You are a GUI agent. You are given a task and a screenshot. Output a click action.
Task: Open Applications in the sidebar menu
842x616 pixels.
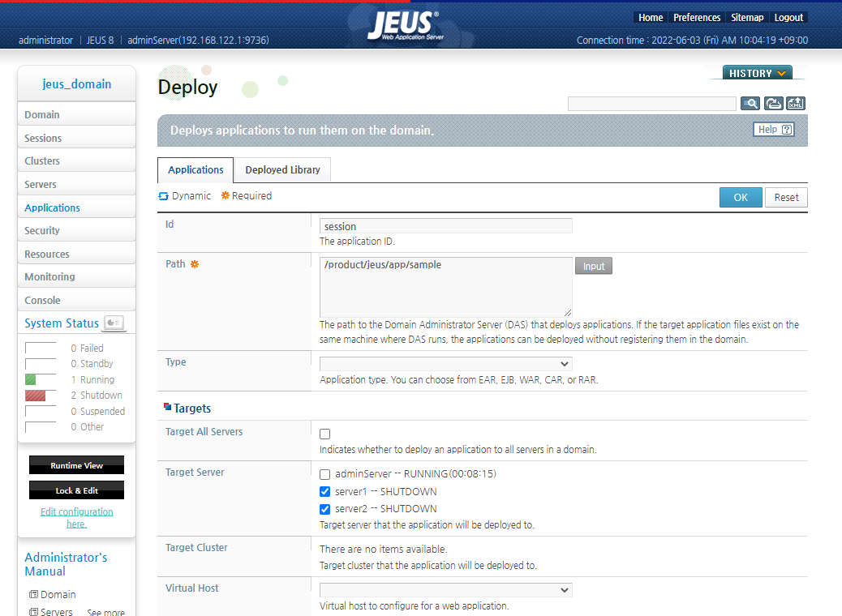(77, 207)
